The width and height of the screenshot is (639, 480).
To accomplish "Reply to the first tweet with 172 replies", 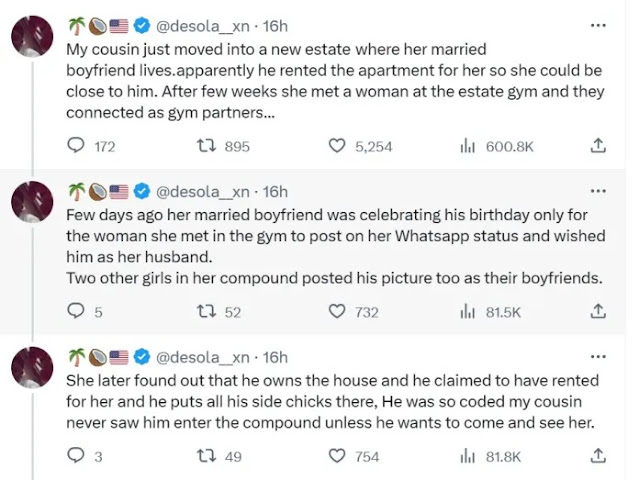I will (76, 146).
